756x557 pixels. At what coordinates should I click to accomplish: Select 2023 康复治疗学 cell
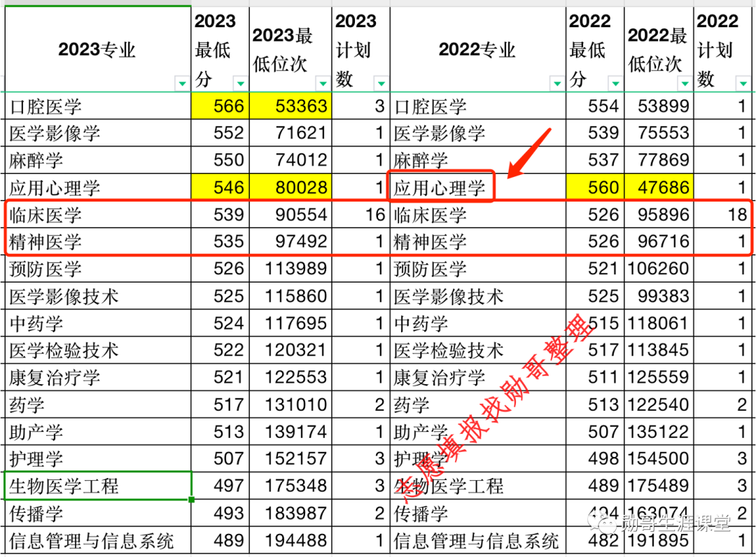coord(98,376)
